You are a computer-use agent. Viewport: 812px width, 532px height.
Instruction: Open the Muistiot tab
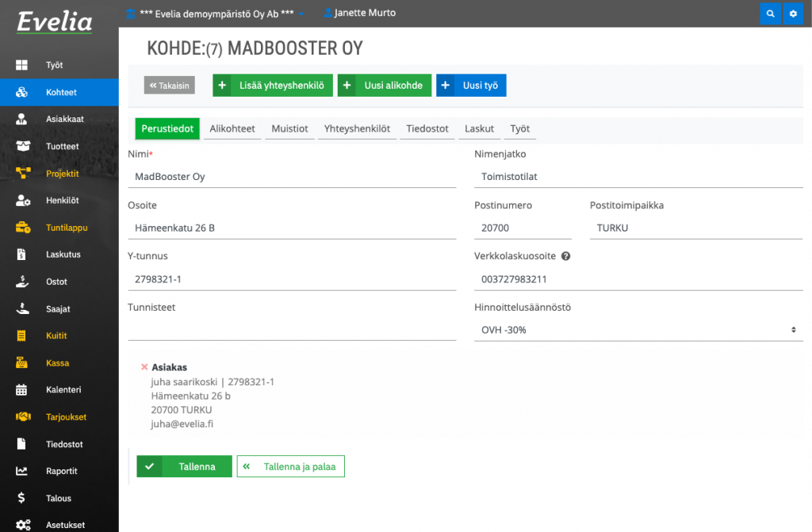tap(289, 128)
